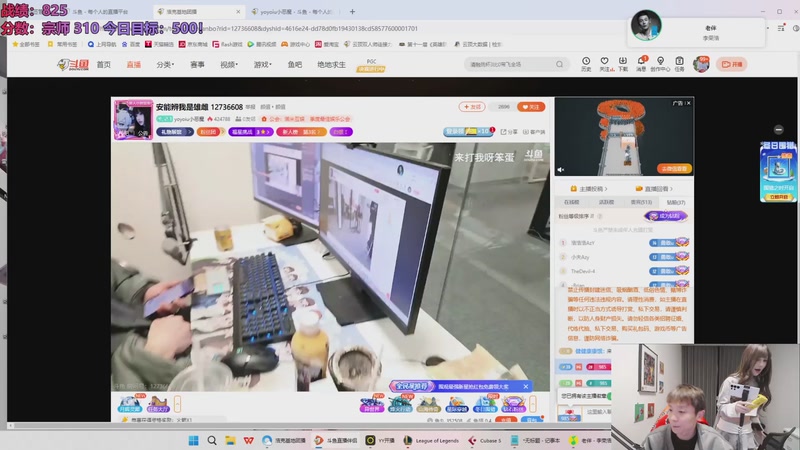Click the purple 成为钻粉 button

click(666, 216)
